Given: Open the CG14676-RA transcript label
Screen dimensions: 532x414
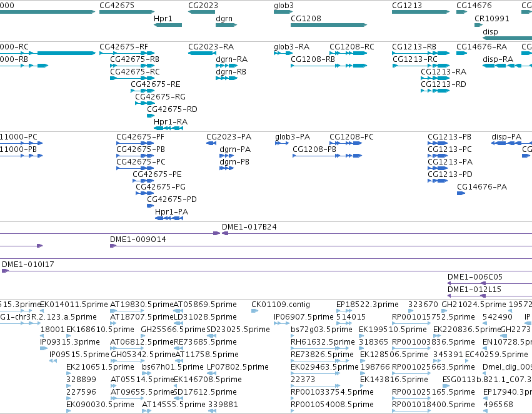Looking at the screenshot, I should pos(481,46).
